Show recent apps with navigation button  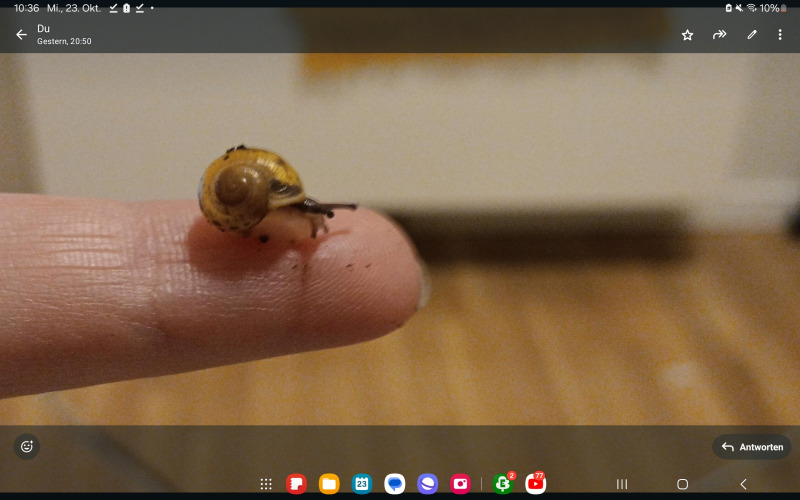pos(622,484)
